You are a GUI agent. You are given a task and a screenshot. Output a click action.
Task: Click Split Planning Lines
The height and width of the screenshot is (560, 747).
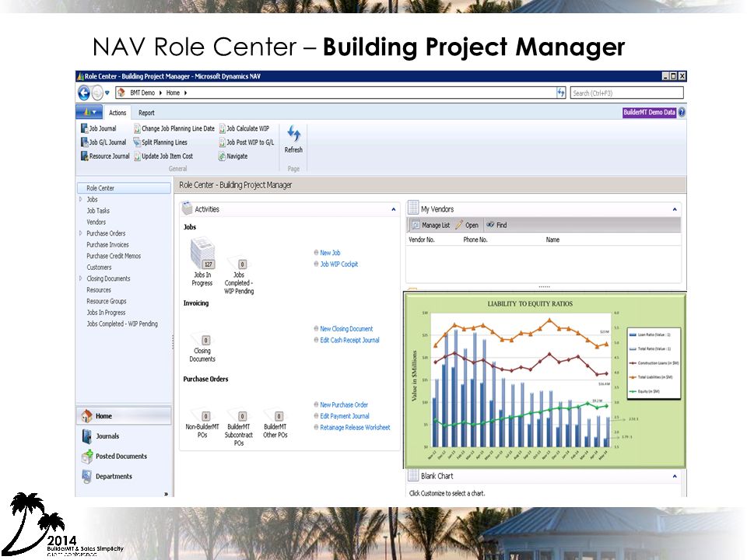pos(160,142)
